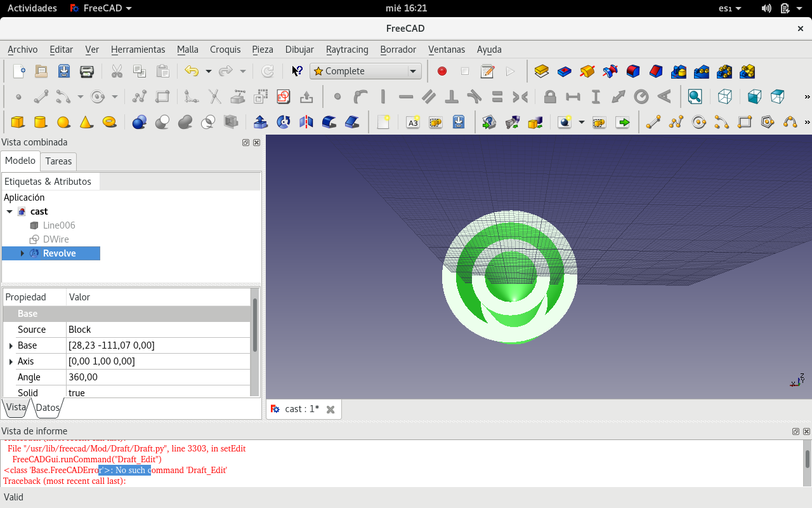Start macro recording with red circle
The height and width of the screenshot is (508, 812).
tap(442, 71)
